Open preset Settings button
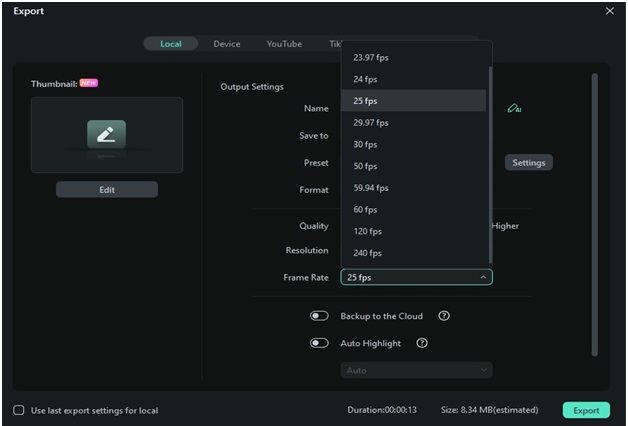 528,162
